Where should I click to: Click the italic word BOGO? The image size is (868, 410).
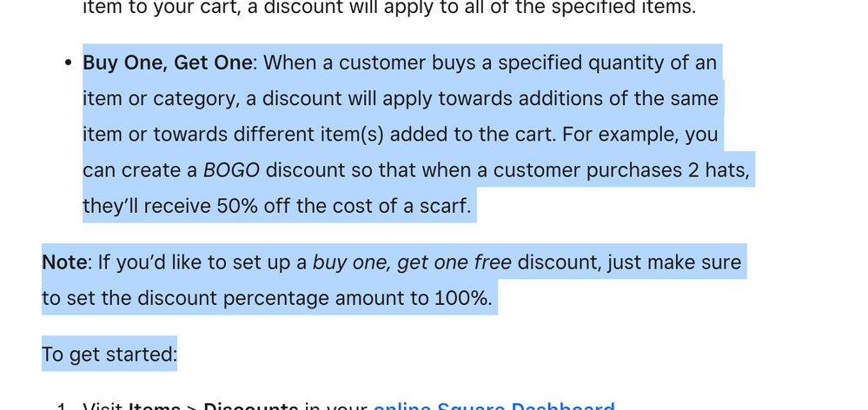pos(231,170)
